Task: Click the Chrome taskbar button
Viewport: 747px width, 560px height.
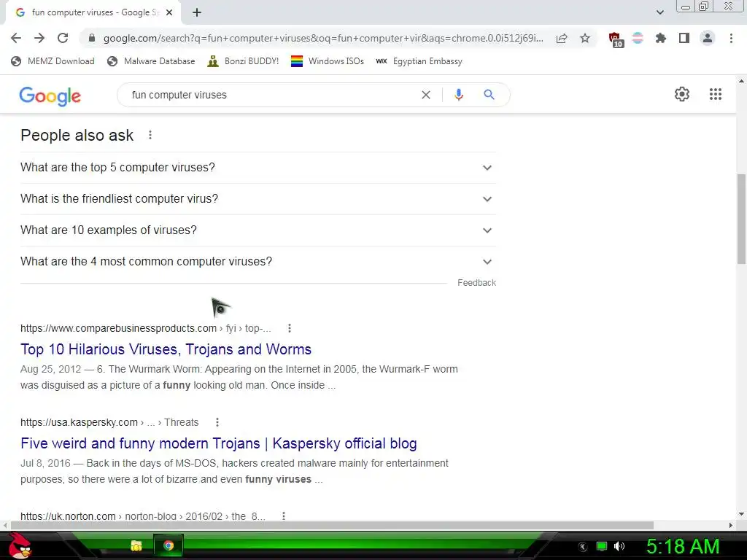Action: [169, 545]
